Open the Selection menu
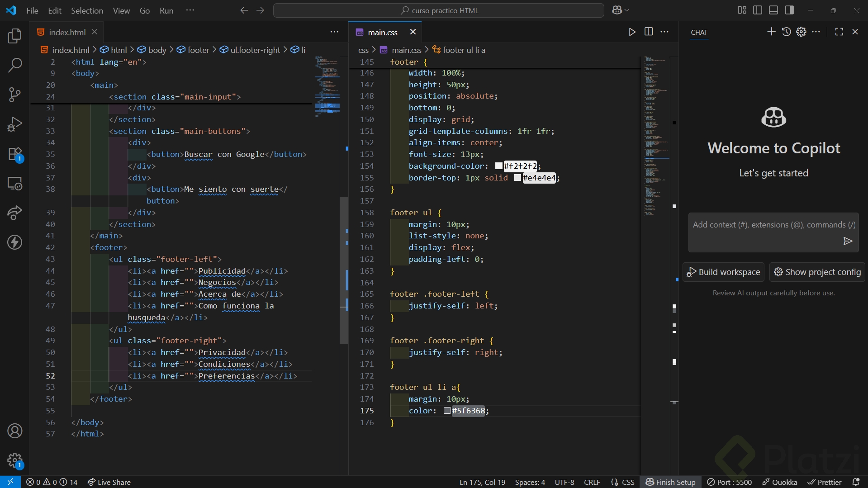Viewport: 868px width, 488px height. point(87,10)
